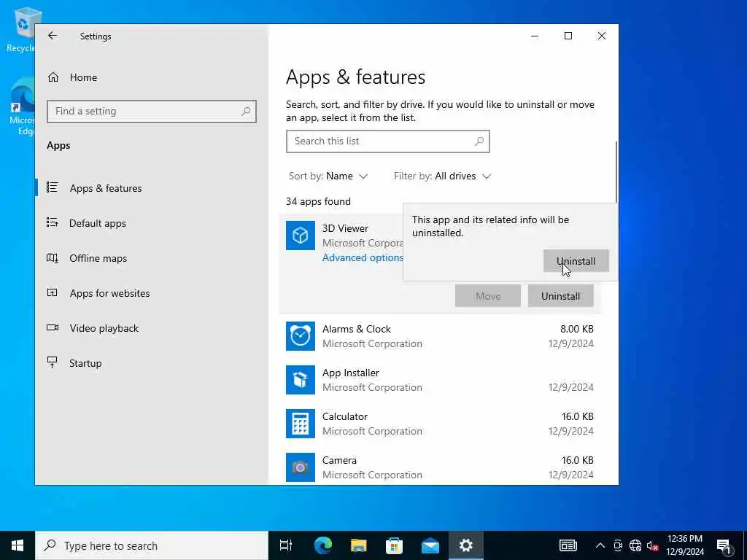Click the Default apps icon
747x560 pixels.
53,222
